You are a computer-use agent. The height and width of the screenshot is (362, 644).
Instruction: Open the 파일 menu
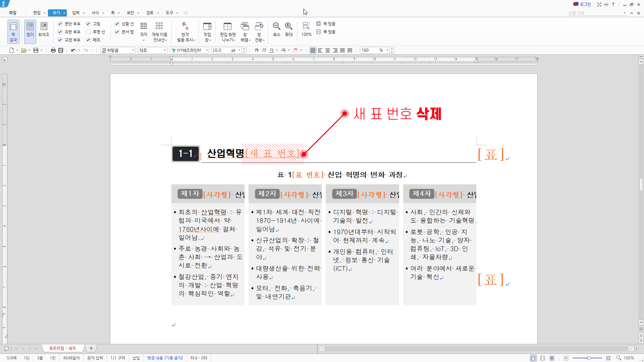click(x=13, y=13)
